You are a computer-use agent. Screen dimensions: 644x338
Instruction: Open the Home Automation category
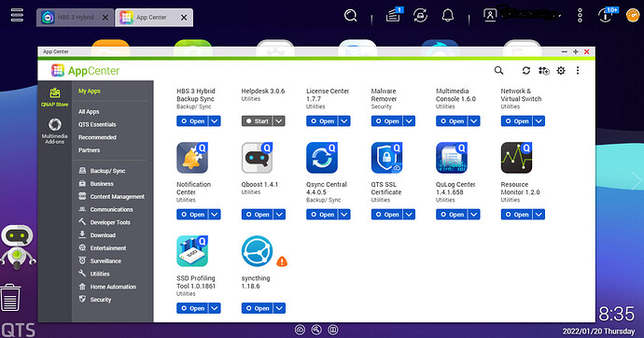[x=107, y=287]
